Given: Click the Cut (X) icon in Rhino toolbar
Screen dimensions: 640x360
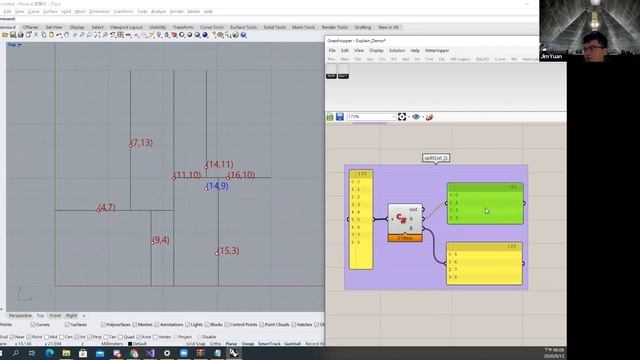Looking at the screenshot, I should (36, 35).
